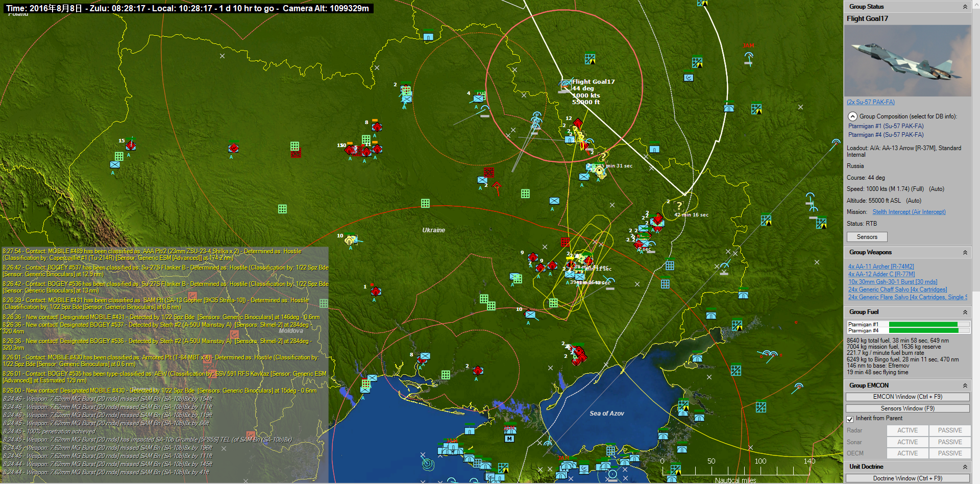Open the EMCON Window (Ctrl + F9)

[908, 397]
